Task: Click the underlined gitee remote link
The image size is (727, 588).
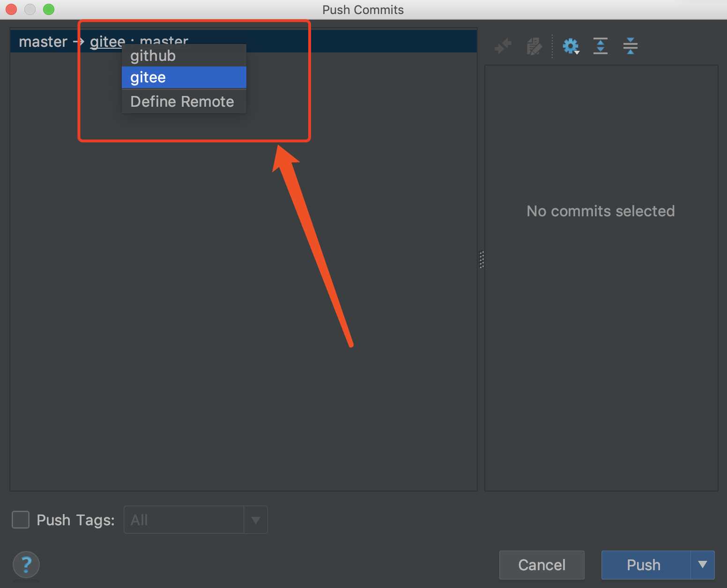Action: click(x=107, y=42)
